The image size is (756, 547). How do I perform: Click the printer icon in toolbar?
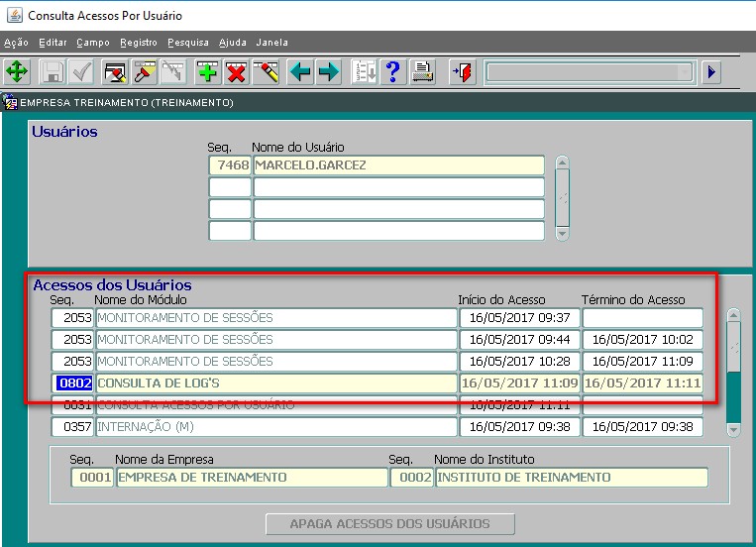(x=422, y=72)
